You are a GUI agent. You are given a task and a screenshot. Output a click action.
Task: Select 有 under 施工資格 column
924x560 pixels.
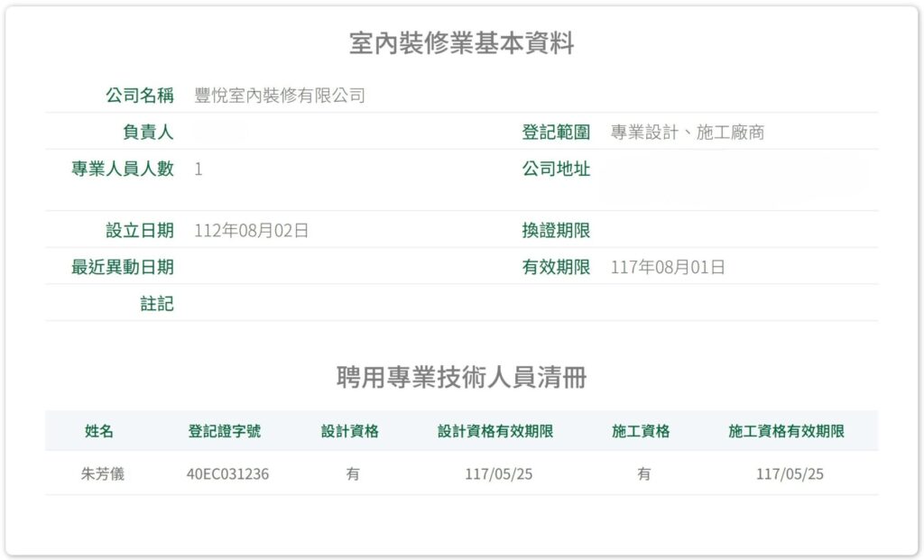click(643, 473)
